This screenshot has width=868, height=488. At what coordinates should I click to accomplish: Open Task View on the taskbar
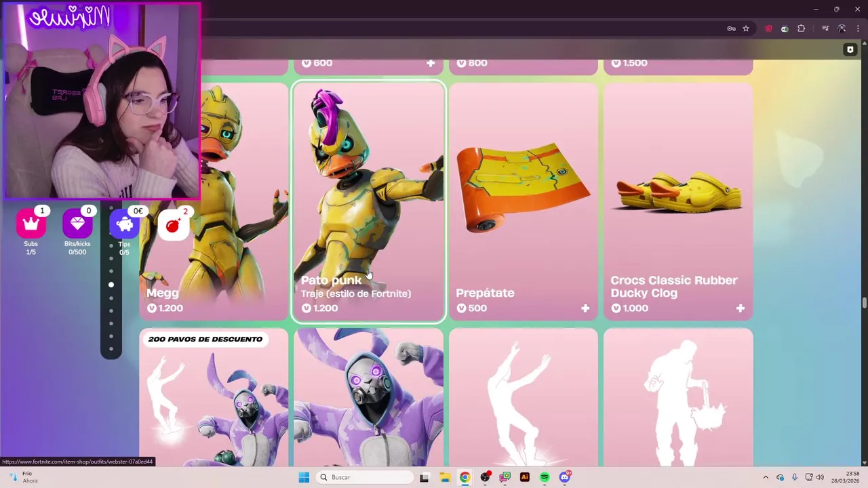424,477
